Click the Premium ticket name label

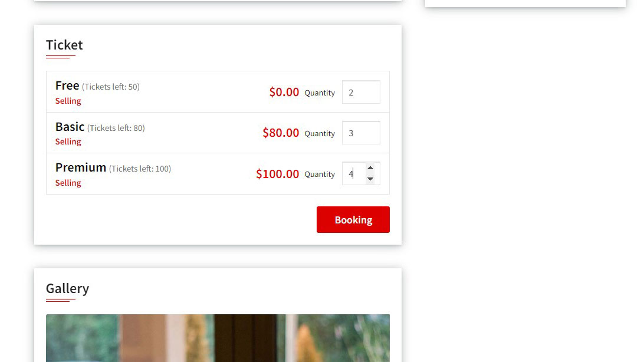[x=81, y=167]
